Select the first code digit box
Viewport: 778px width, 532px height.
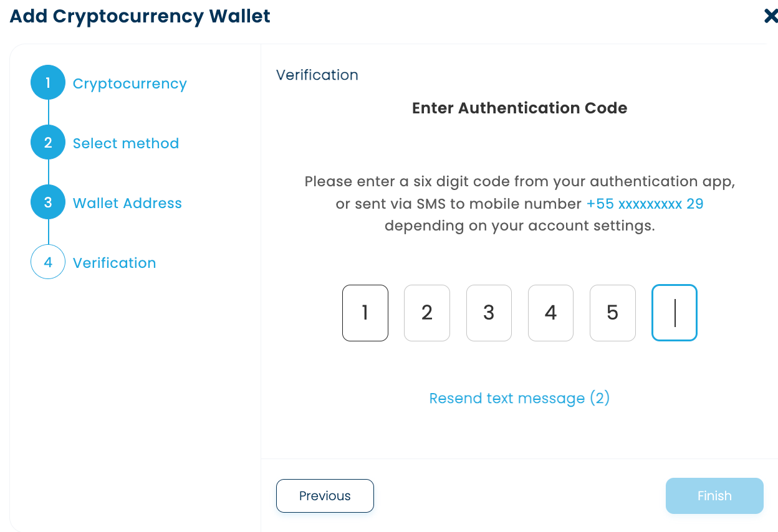click(365, 313)
